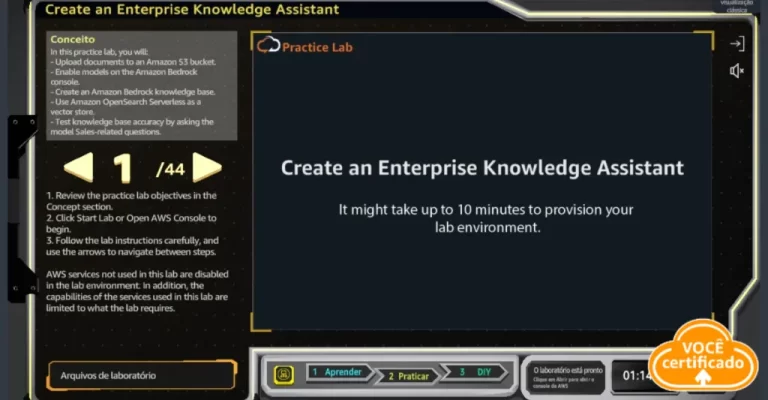This screenshot has width=768, height=400.
Task: Switch to the Praticar step tab
Action: (x=408, y=376)
